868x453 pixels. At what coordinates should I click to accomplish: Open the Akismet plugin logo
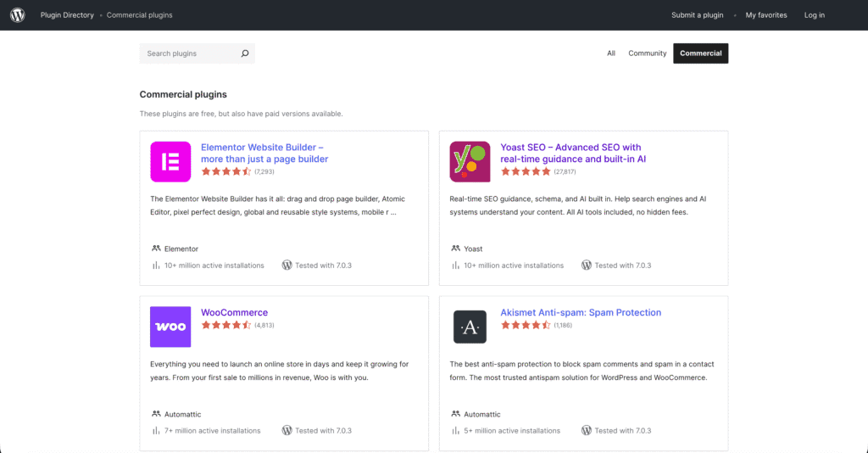[470, 327]
